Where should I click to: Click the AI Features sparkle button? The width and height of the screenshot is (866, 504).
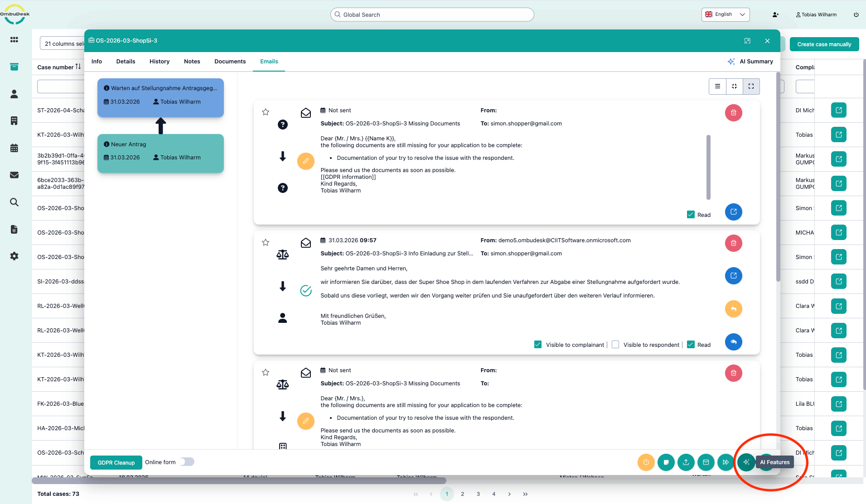pyautogui.click(x=746, y=462)
